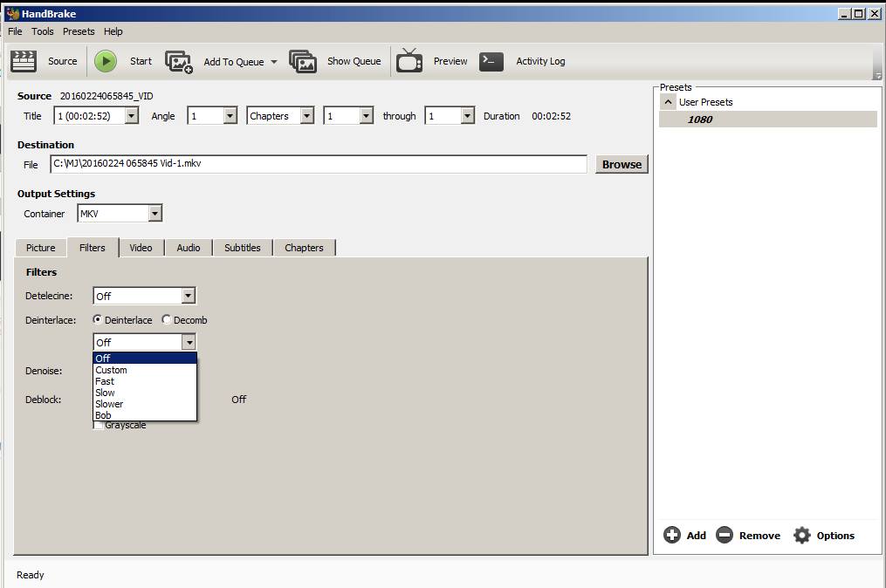The height and width of the screenshot is (588, 886).
Task: Choose Off in the deinterlace list
Action: coord(145,358)
